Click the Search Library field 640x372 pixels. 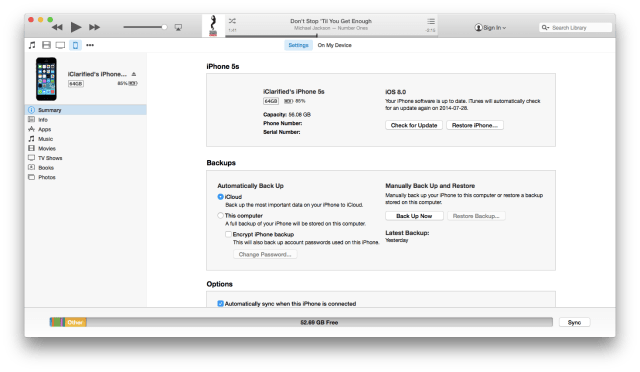(x=576, y=27)
